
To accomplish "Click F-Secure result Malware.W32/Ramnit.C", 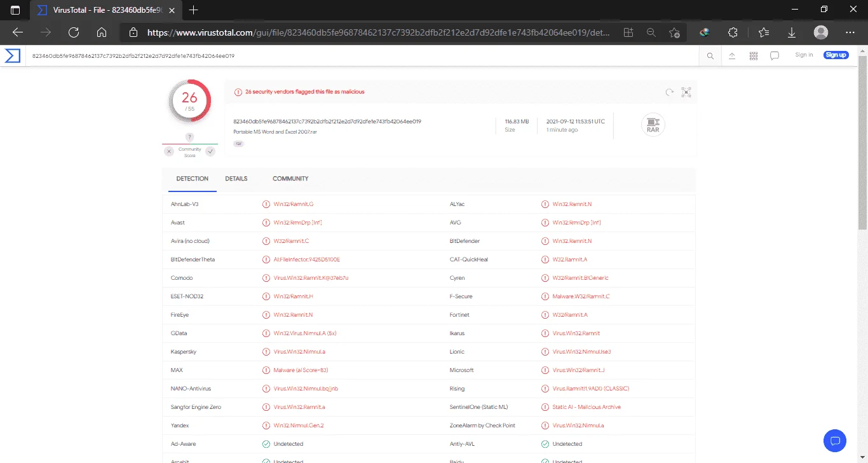I will coord(581,296).
